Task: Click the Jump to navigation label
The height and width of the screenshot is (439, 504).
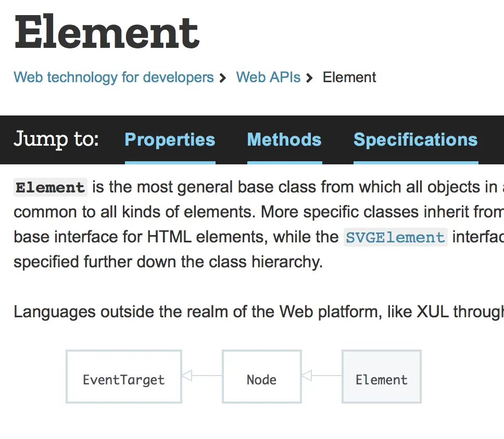Action: pyautogui.click(x=56, y=139)
